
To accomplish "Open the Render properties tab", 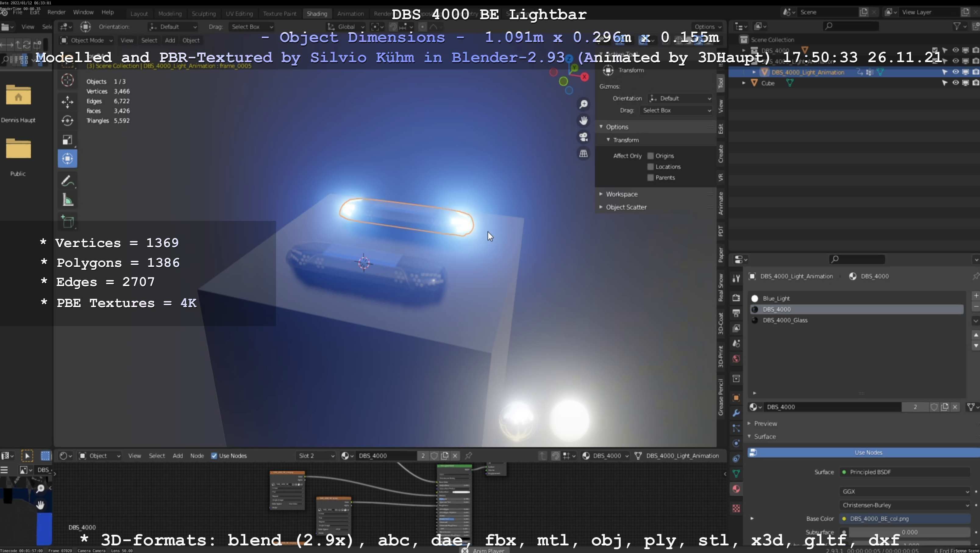I will click(736, 297).
